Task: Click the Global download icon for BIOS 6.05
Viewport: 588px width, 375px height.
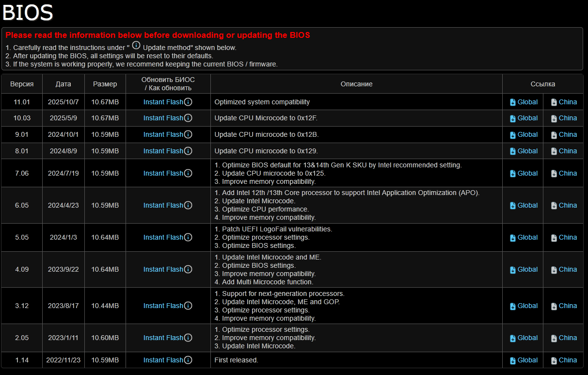Action: [513, 206]
